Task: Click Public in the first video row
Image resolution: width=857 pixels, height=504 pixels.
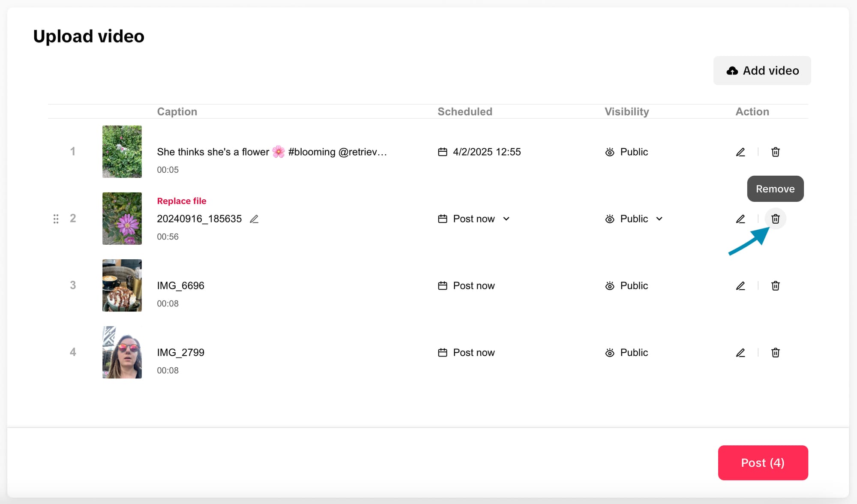Action: tap(634, 152)
